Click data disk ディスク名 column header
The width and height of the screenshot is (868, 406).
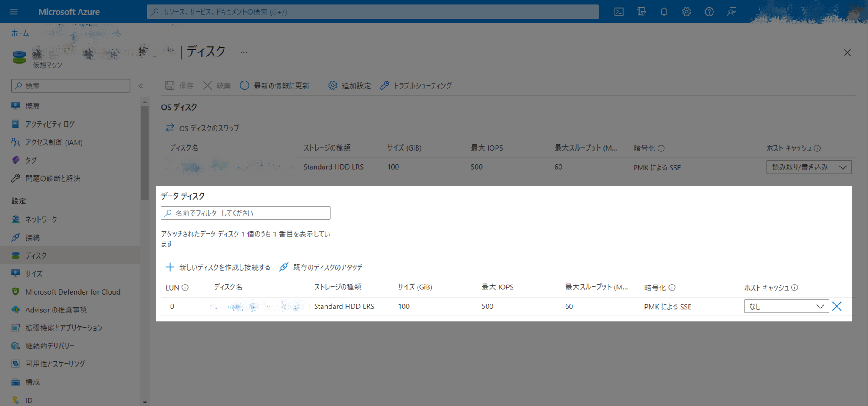pos(228,287)
